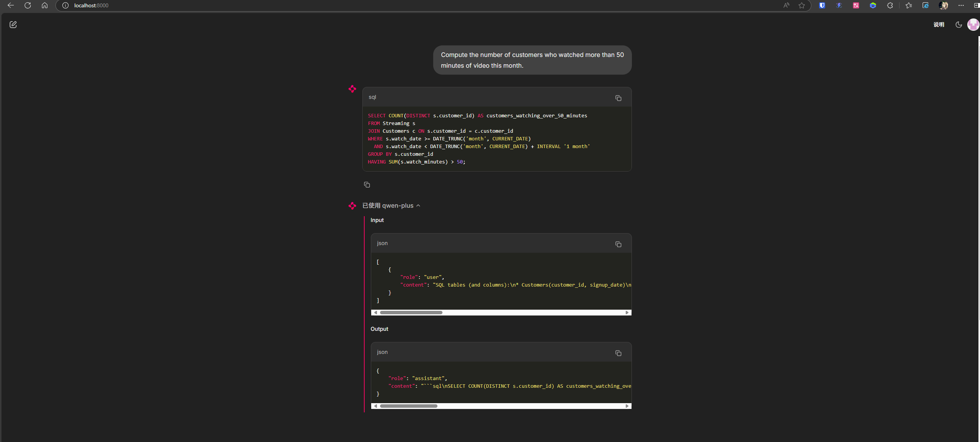
Task: Click the user message about 50 minutes
Action: (532, 60)
